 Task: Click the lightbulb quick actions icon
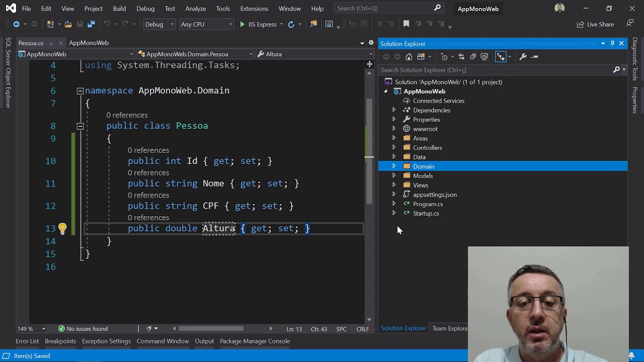click(62, 228)
